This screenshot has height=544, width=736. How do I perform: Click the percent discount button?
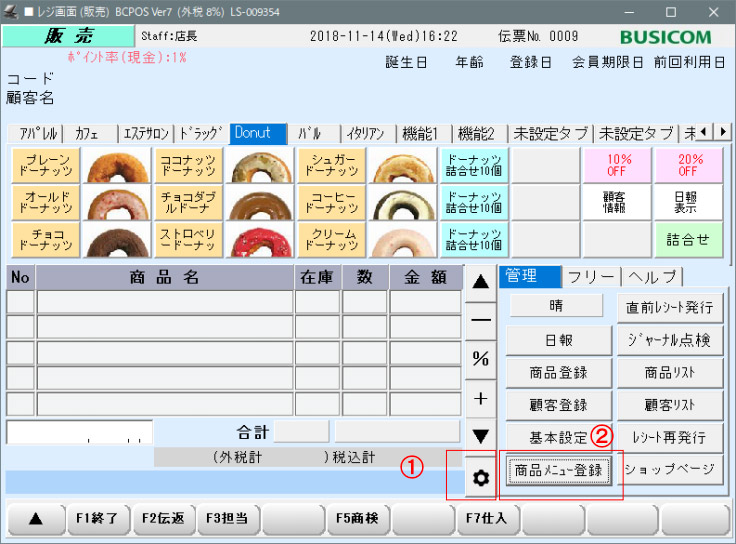[481, 359]
